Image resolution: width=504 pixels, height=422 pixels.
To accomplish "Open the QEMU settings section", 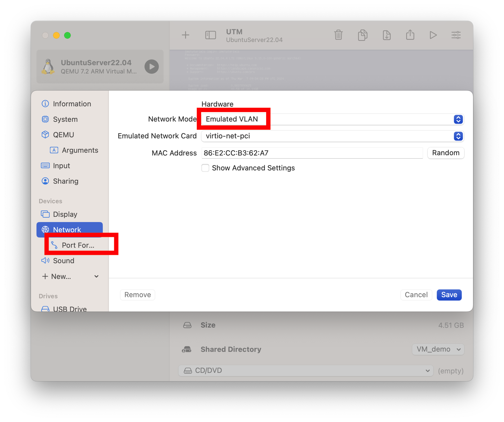I will click(x=70, y=135).
